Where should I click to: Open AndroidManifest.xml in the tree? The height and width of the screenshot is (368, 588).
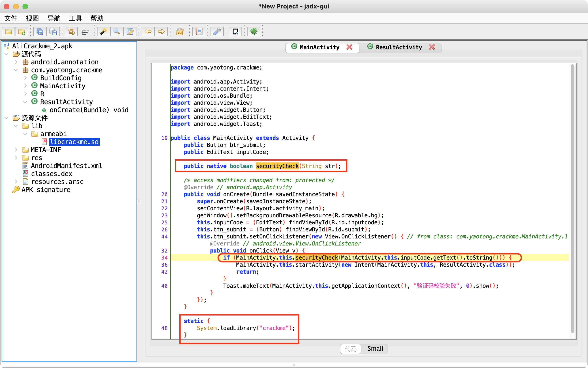pos(66,166)
